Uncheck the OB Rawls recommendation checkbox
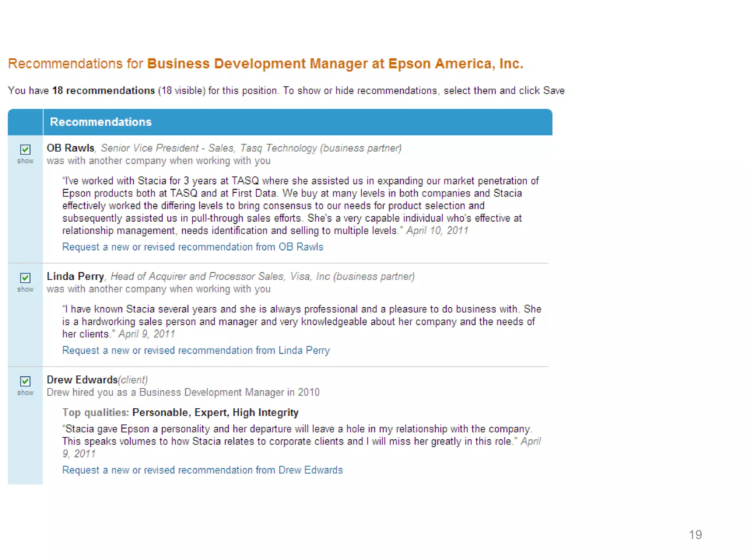Viewport: 747px width, 560px height. [x=25, y=149]
